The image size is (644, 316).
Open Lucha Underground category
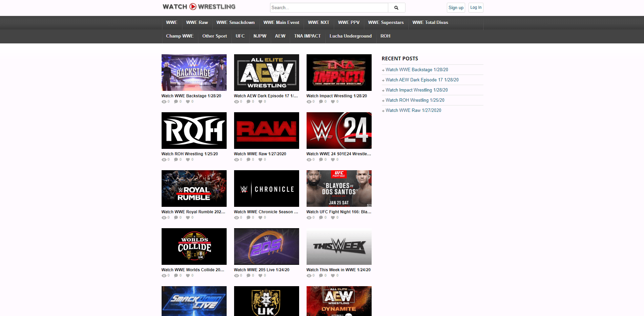tap(351, 36)
